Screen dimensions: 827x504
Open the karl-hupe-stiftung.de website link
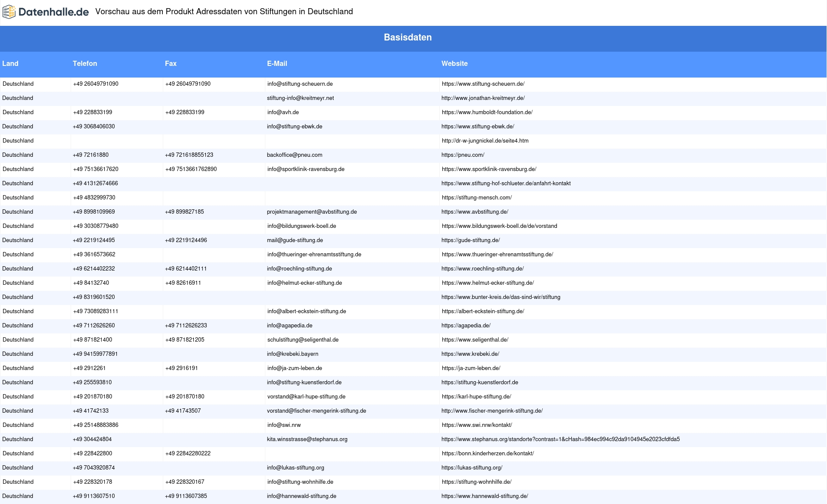tap(476, 397)
